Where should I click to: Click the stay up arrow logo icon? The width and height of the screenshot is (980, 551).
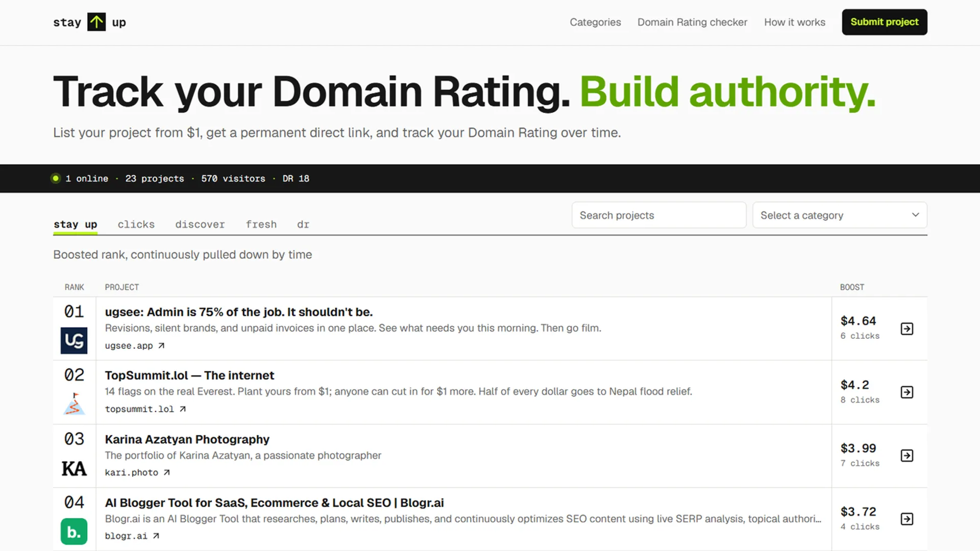[96, 22]
